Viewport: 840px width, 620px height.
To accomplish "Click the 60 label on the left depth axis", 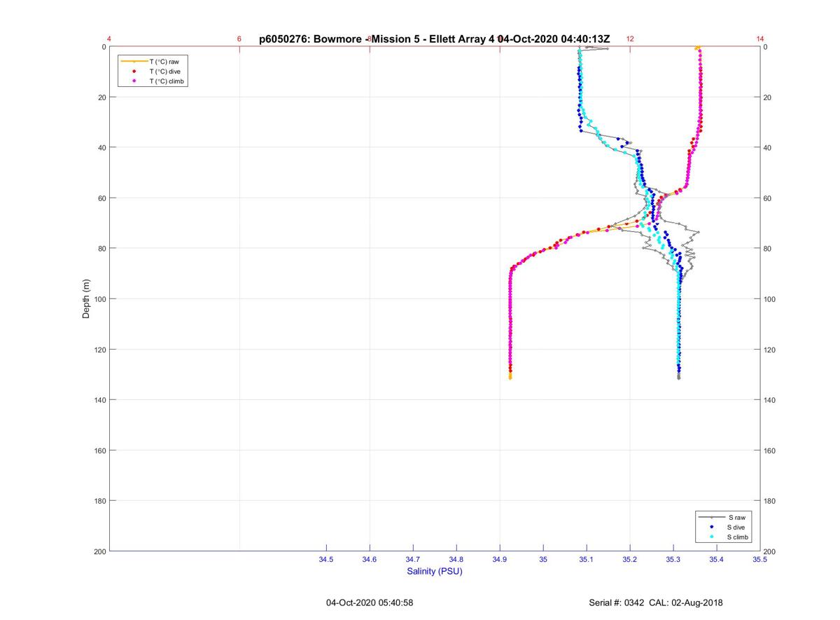I will [x=101, y=198].
